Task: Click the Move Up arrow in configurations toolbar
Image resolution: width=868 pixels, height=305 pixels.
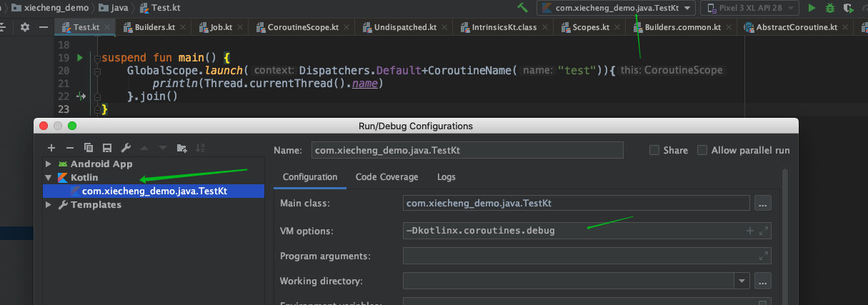Action: coord(144,148)
